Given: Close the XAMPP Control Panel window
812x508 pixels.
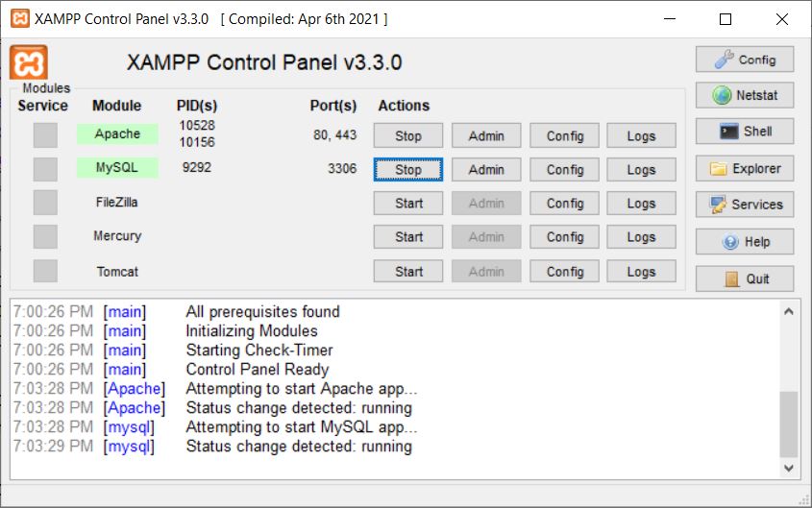Looking at the screenshot, I should (782, 19).
